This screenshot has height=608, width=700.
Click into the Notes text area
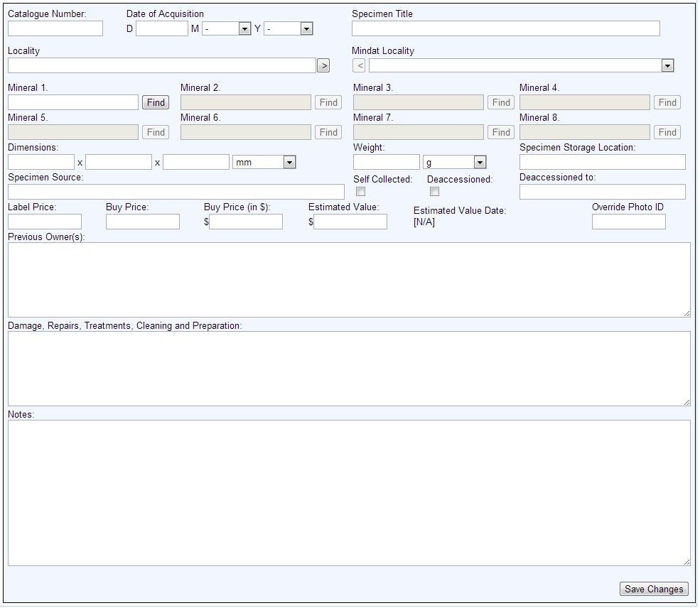348,492
